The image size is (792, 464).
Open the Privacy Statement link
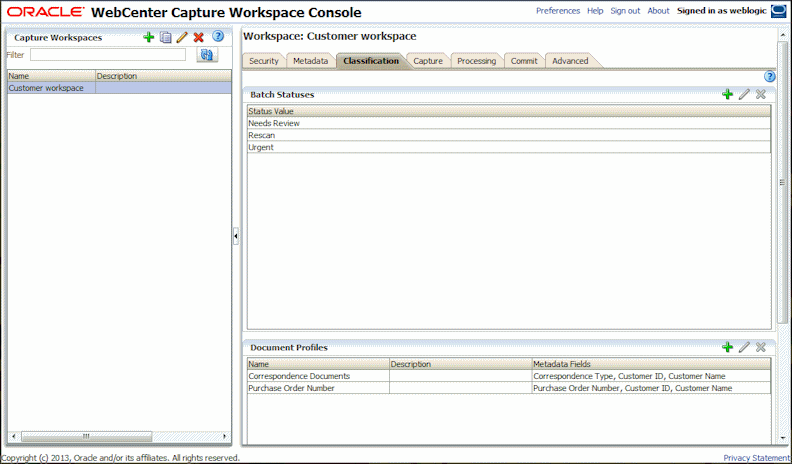(756, 457)
